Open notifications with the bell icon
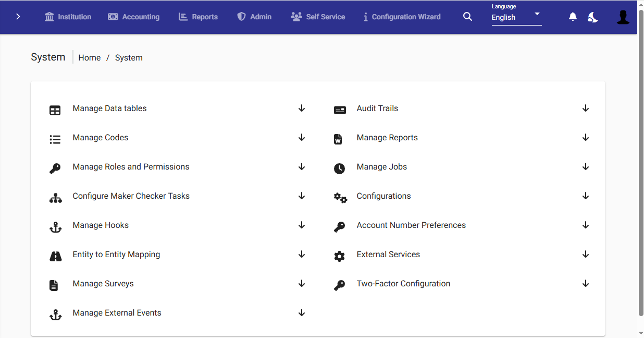The width and height of the screenshot is (644, 338). point(573,17)
